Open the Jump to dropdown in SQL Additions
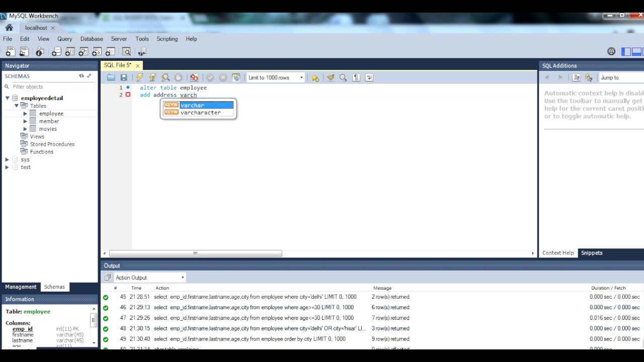Viewport: 644px width, 362px height. pyautogui.click(x=621, y=77)
